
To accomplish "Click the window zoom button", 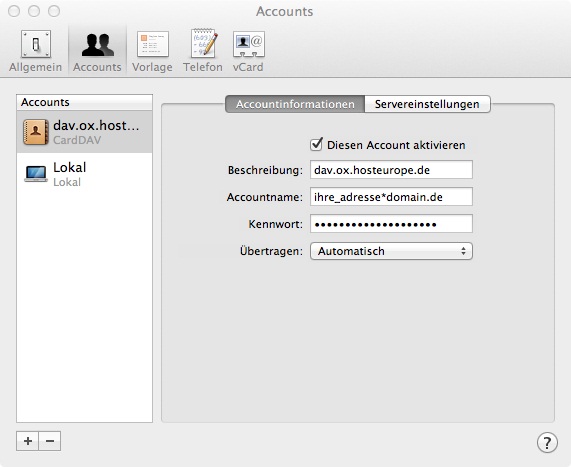I will click(x=54, y=11).
